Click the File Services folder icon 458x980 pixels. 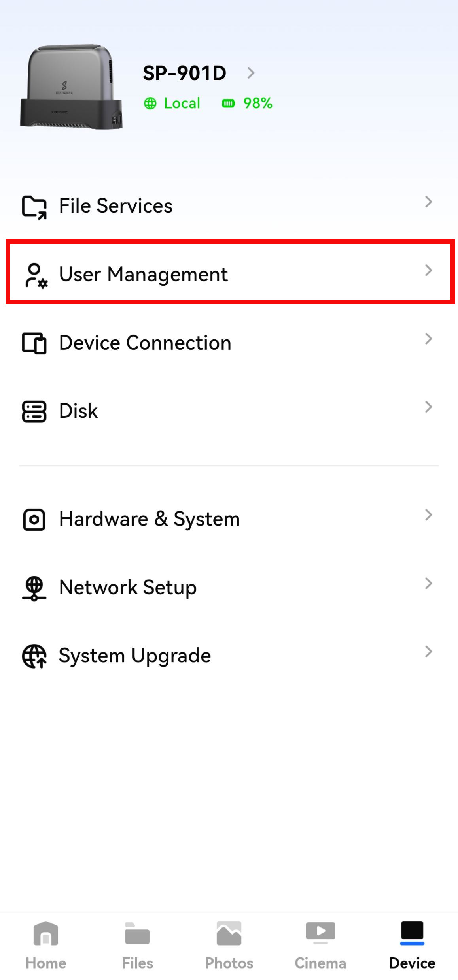coord(34,206)
